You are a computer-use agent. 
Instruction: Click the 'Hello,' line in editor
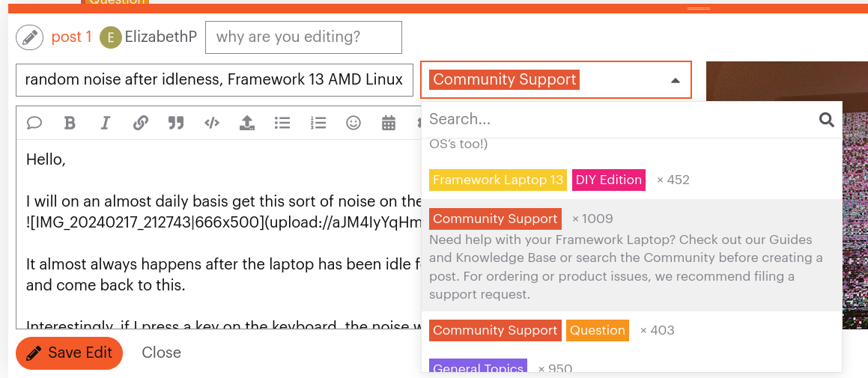pos(46,160)
